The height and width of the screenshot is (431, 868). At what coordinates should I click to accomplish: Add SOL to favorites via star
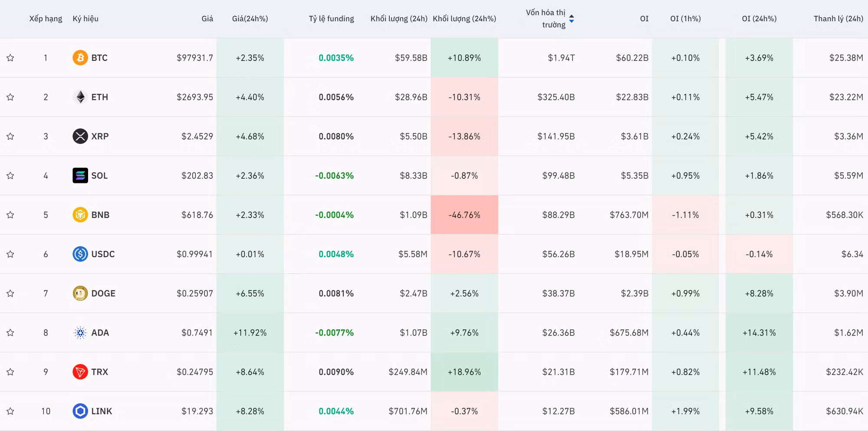[10, 176]
